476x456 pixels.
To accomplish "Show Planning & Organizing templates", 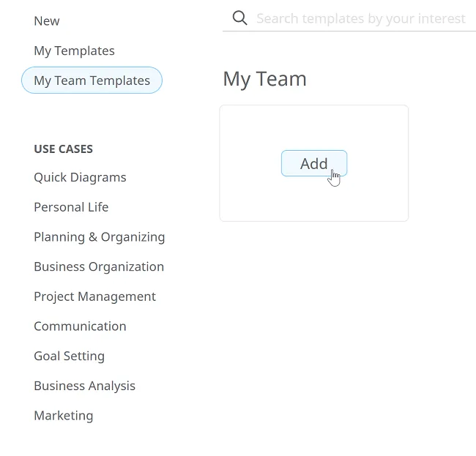I will [99, 237].
